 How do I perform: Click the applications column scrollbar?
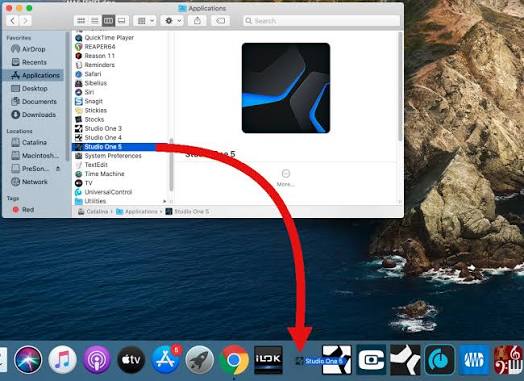coord(171,165)
